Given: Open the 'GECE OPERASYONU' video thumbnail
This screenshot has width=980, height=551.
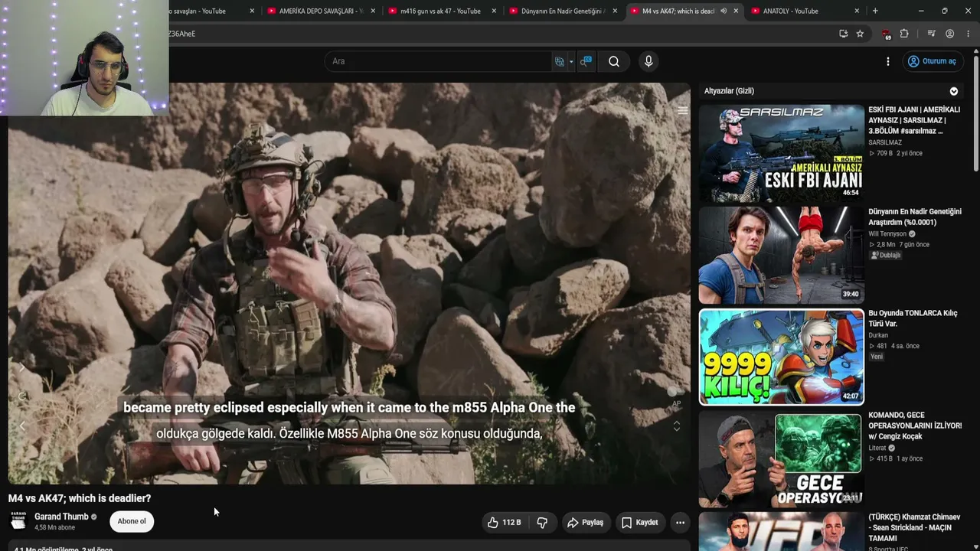Looking at the screenshot, I should (x=781, y=459).
